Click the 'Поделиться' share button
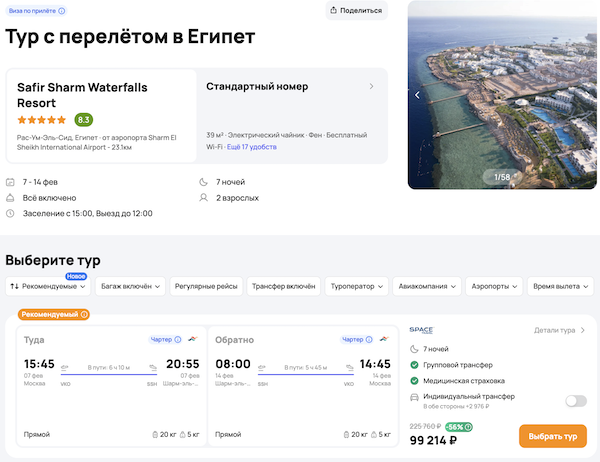The height and width of the screenshot is (462, 600). pos(357,11)
